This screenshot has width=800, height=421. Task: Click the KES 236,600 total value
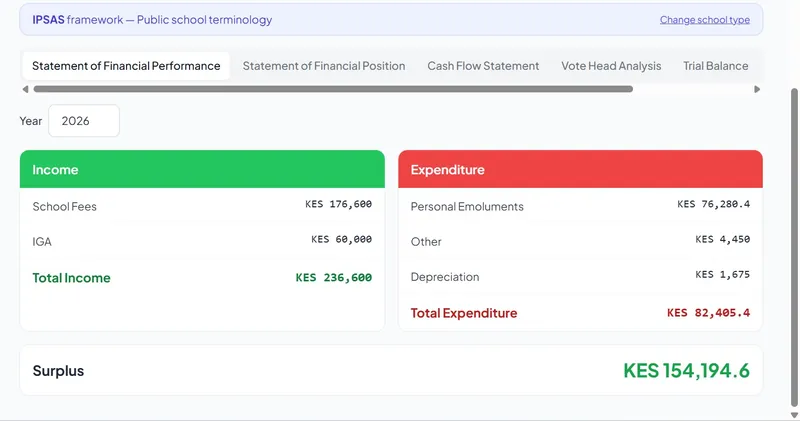pyautogui.click(x=334, y=278)
